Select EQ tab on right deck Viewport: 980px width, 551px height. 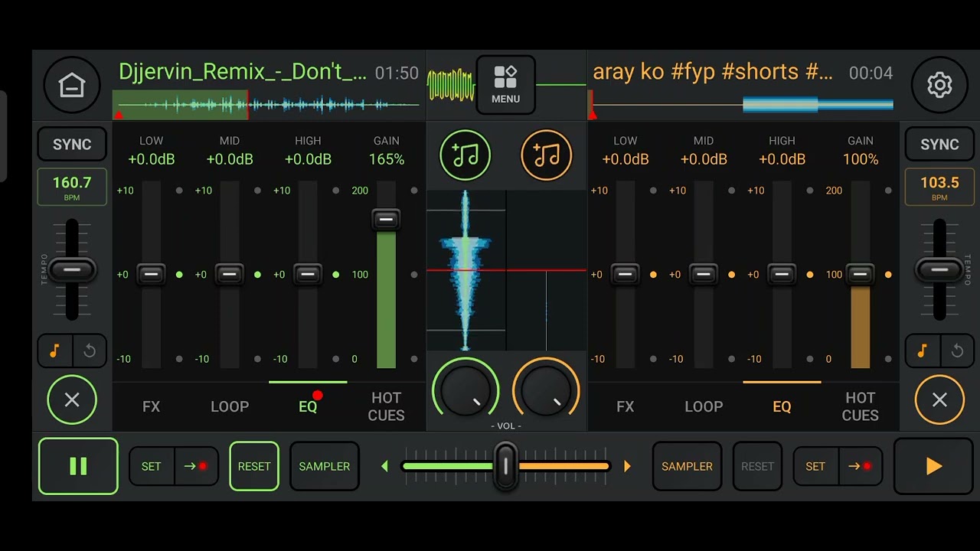pos(782,406)
